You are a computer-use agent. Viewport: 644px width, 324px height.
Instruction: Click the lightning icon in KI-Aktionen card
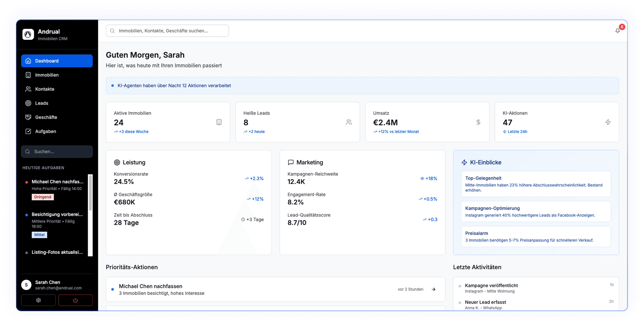click(608, 122)
